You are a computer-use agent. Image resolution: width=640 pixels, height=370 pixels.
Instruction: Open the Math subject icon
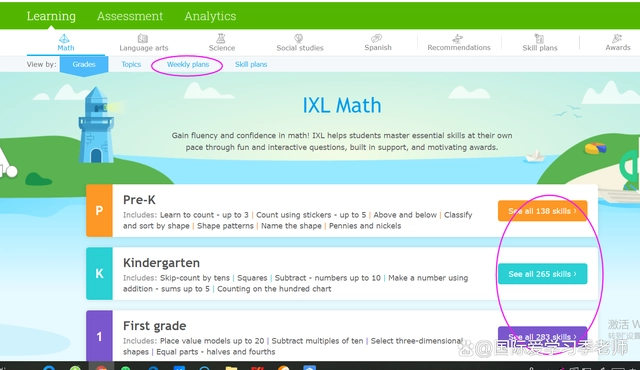[x=64, y=38]
